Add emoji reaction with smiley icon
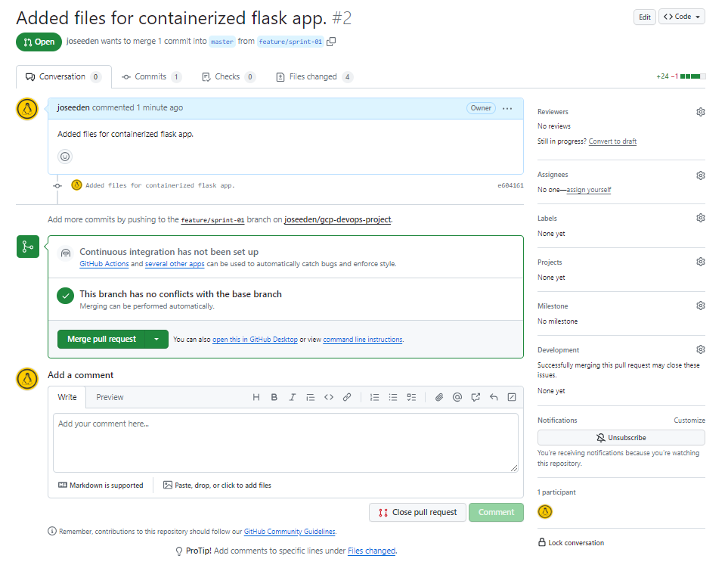 pyautogui.click(x=65, y=157)
